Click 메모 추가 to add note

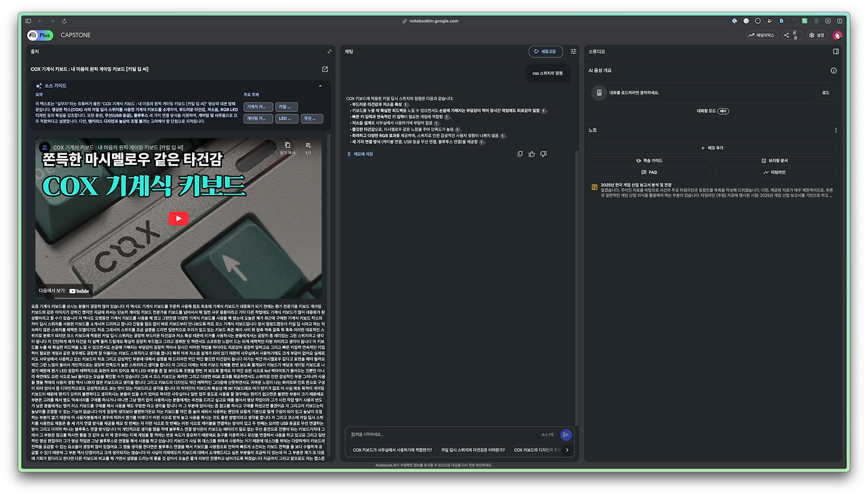coord(712,147)
